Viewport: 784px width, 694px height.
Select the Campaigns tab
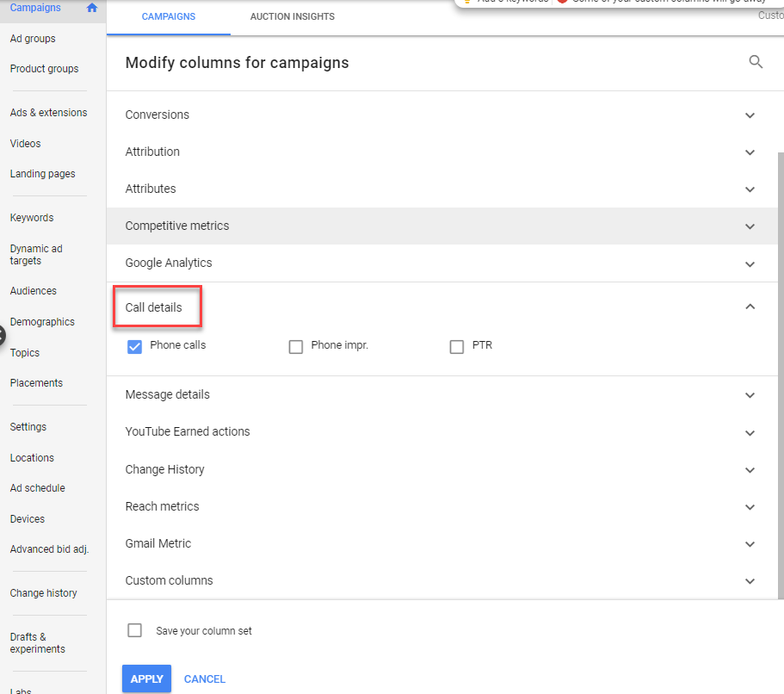coord(168,16)
